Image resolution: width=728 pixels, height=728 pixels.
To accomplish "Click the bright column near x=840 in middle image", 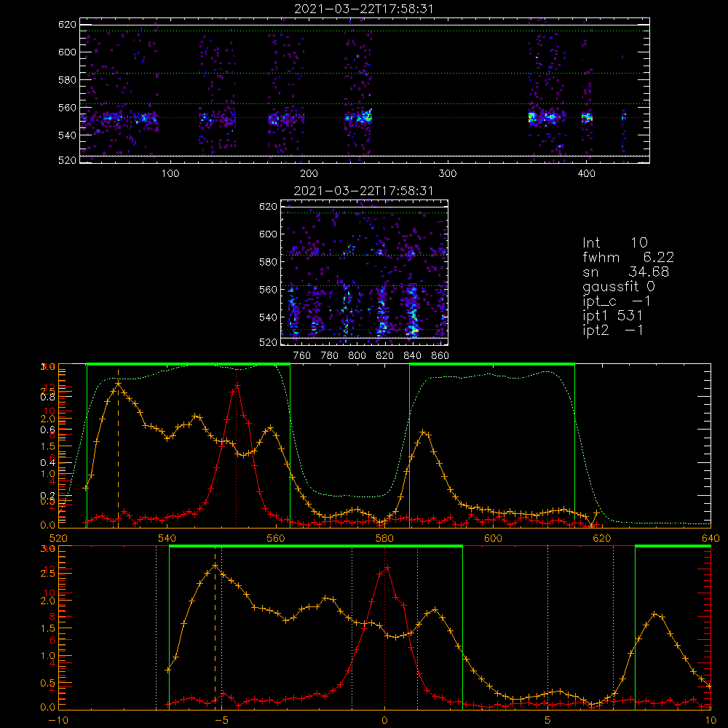I will click(x=412, y=312).
